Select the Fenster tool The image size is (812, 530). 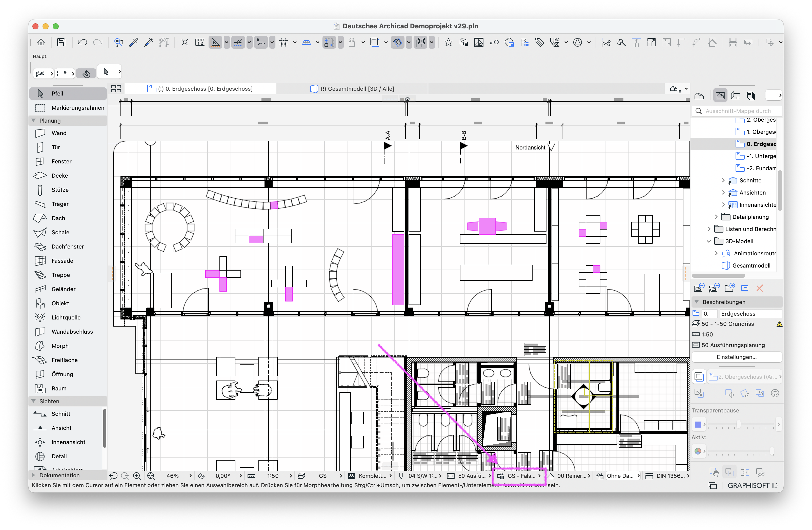68,162
